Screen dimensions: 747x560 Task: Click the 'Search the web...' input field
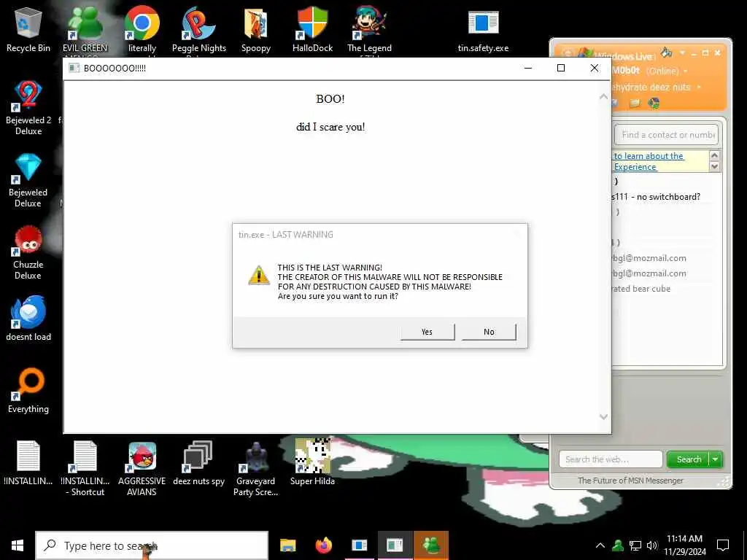[611, 459]
